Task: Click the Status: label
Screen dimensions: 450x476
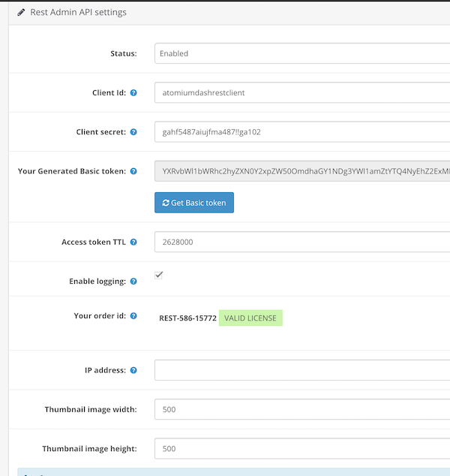Action: coord(124,53)
